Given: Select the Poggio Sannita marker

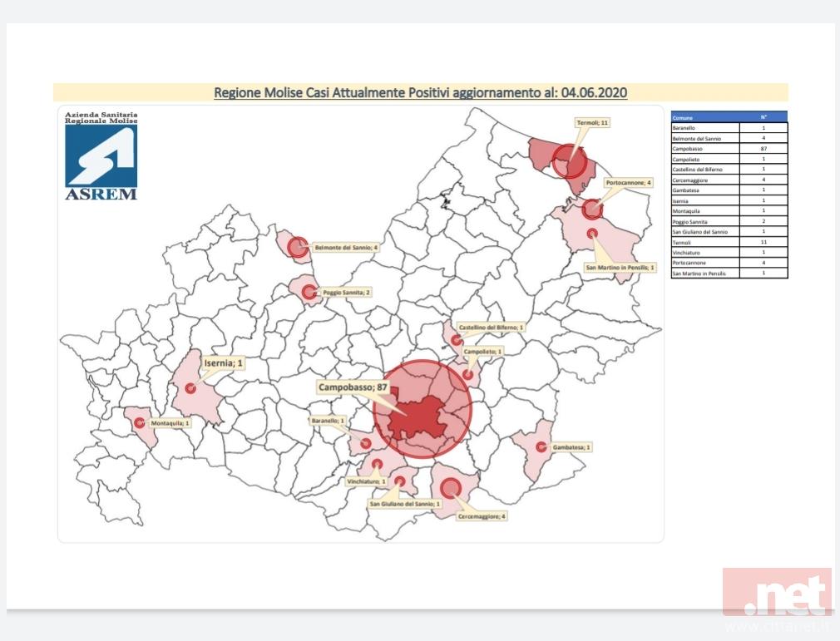Looking at the screenshot, I should click(309, 292).
